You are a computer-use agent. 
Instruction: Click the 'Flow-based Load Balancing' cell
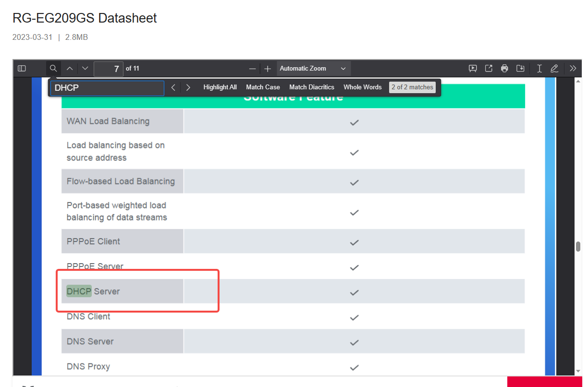tap(122, 181)
